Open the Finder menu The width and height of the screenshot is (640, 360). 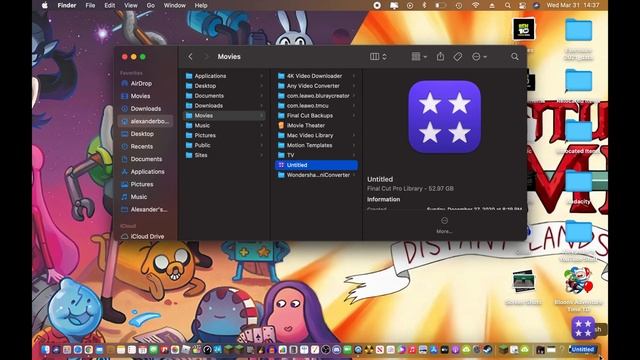(x=67, y=5)
